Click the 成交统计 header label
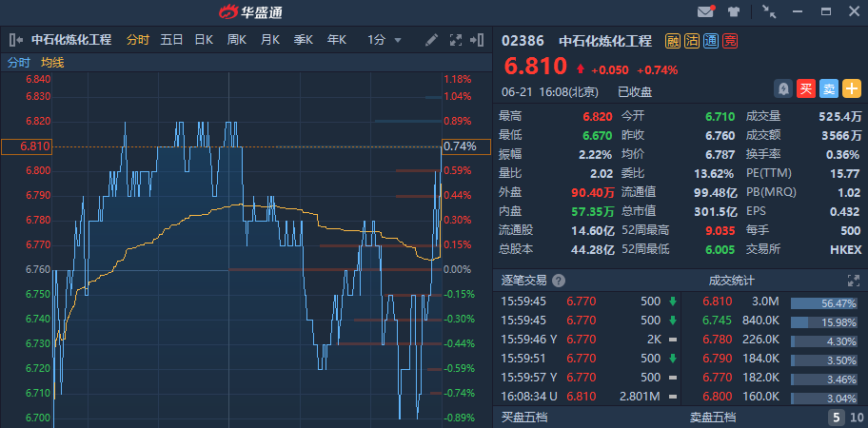 (x=731, y=281)
